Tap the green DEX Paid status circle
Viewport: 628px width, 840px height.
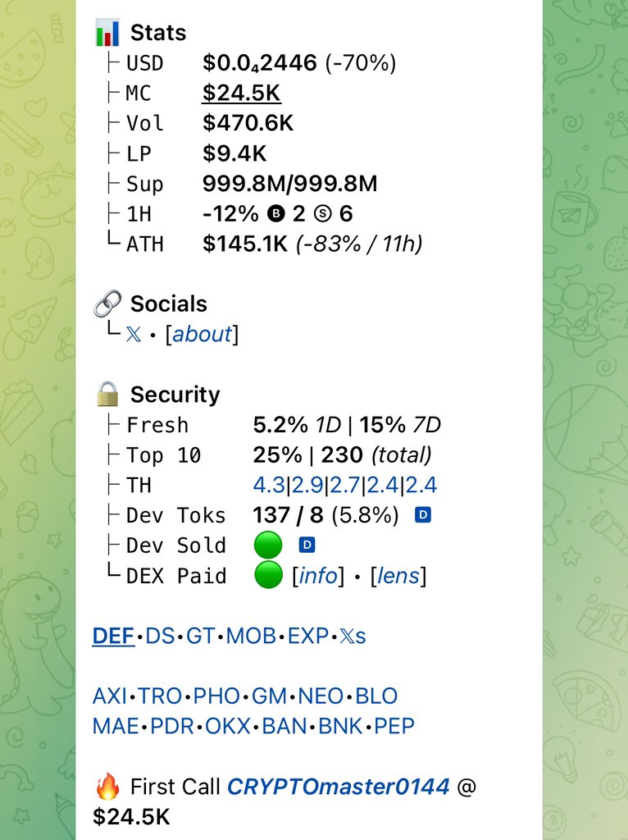268,575
